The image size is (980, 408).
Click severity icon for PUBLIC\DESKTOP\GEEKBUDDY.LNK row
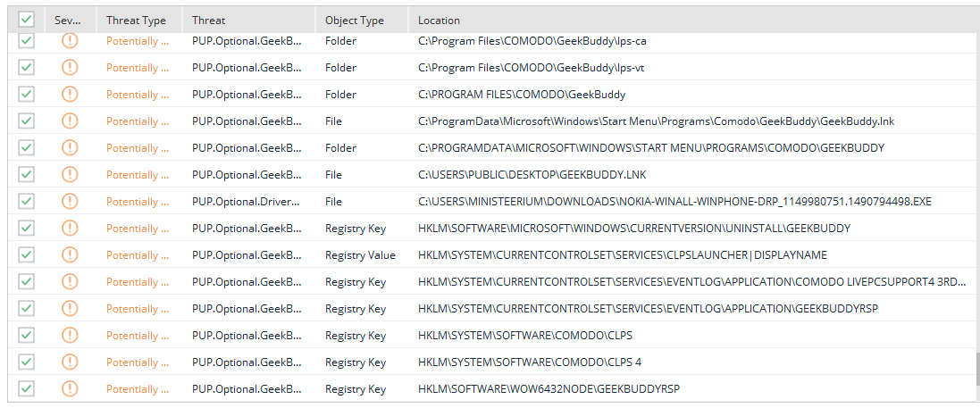tap(70, 175)
